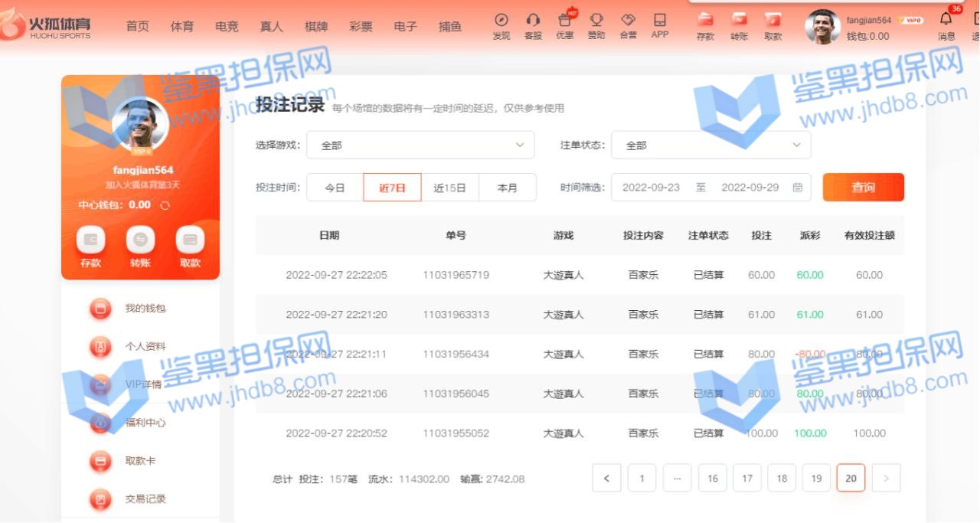Image resolution: width=980 pixels, height=523 pixels.
Task: Click 存款 deposit icon in top bar
Action: coord(705,21)
